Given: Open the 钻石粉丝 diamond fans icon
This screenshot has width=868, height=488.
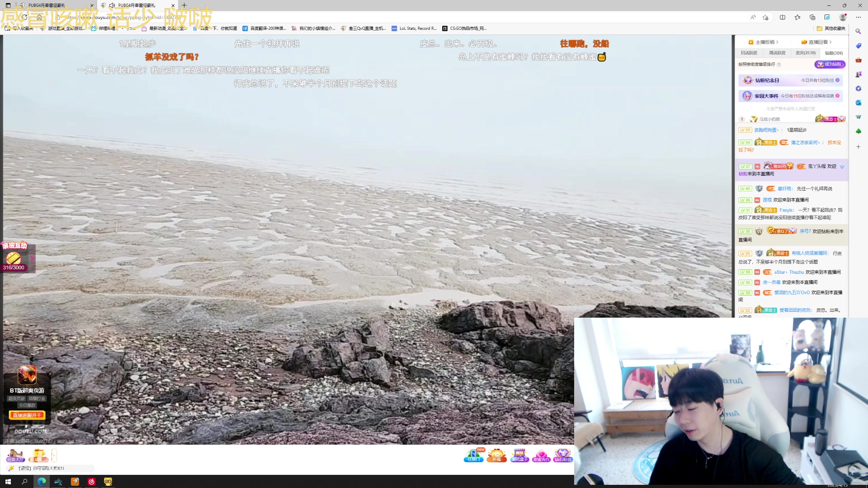Looking at the screenshot, I should click(x=563, y=455).
